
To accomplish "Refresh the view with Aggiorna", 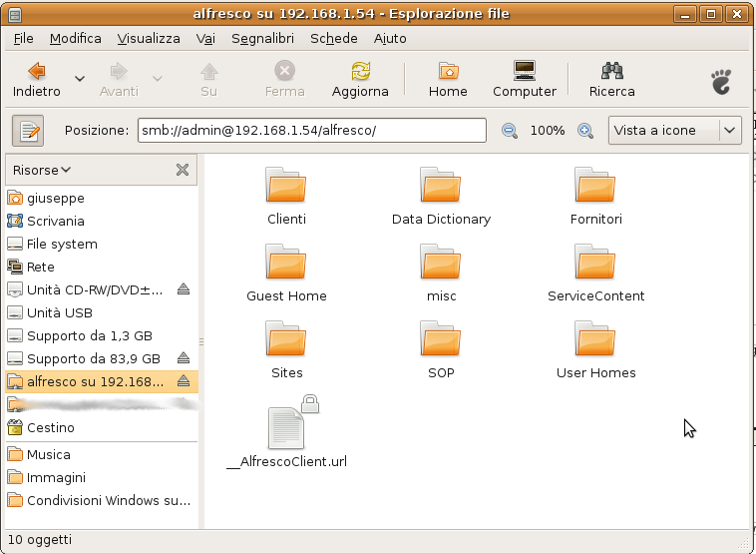I will click(360, 79).
